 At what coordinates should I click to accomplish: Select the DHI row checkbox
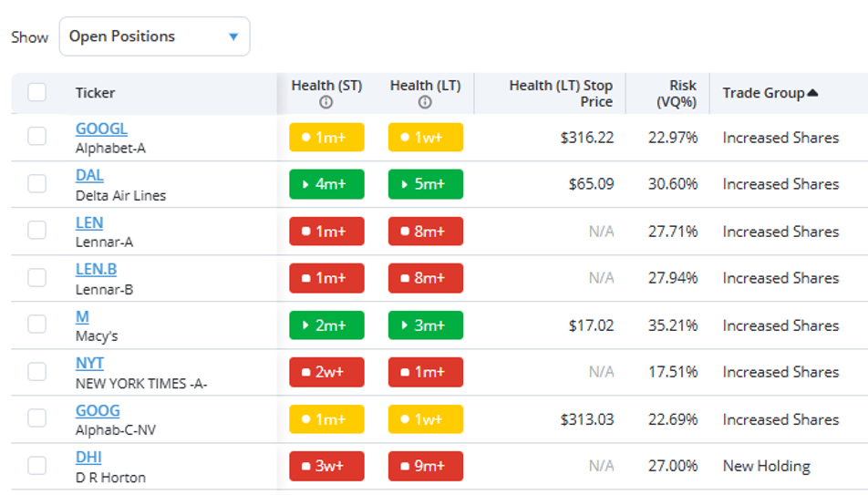click(37, 466)
